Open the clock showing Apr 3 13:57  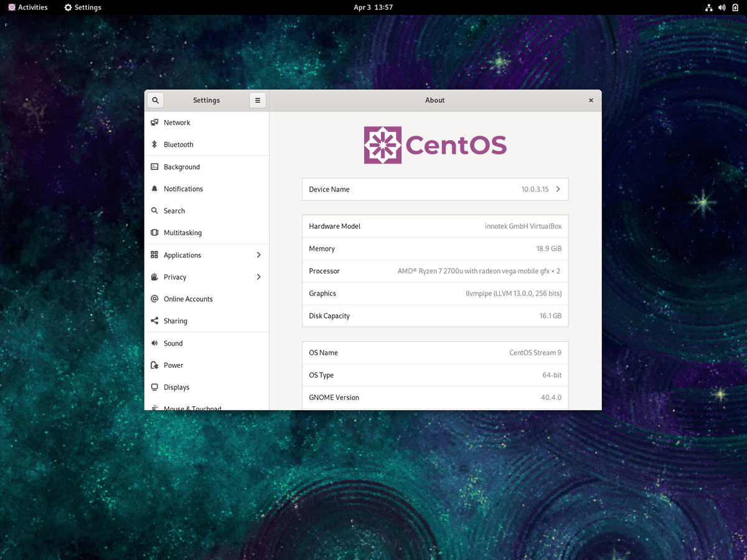click(374, 7)
